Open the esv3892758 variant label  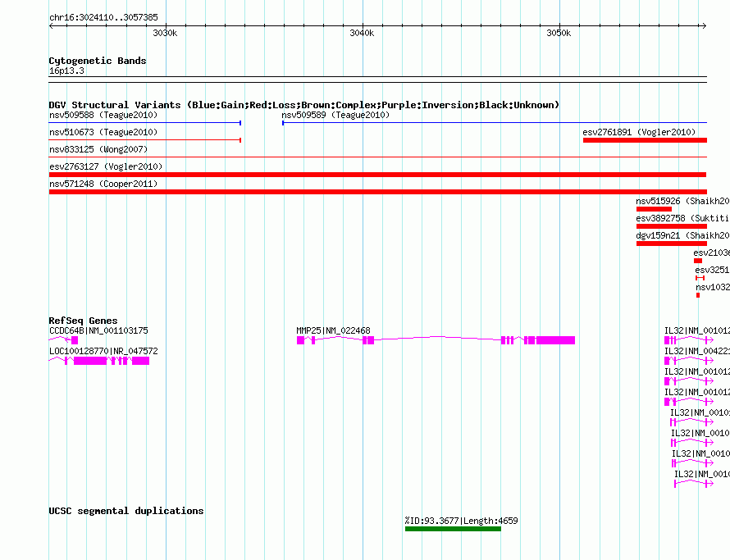tap(682, 218)
